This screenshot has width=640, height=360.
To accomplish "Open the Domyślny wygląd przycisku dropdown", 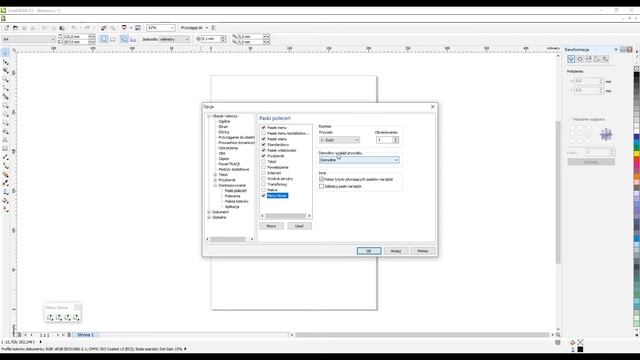I will pyautogui.click(x=359, y=160).
